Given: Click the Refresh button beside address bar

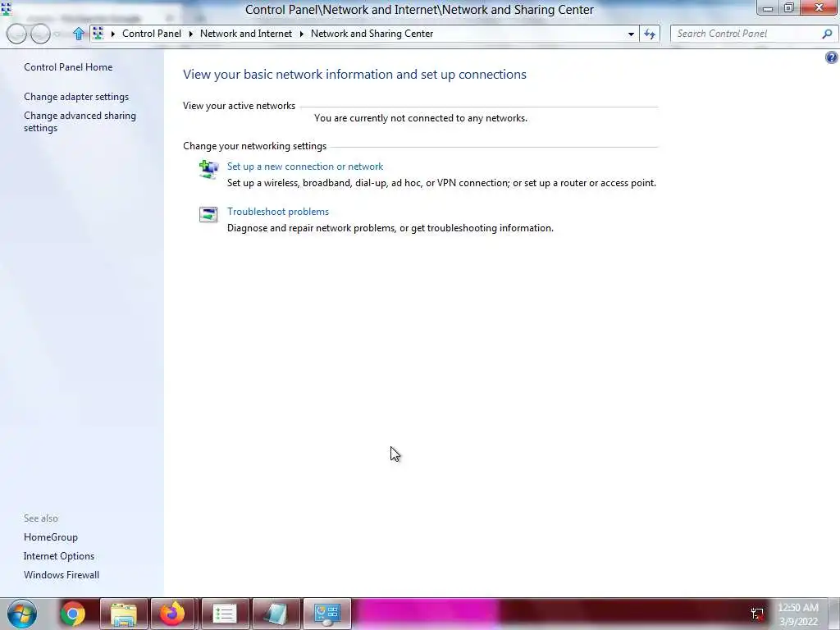Looking at the screenshot, I should (x=650, y=34).
